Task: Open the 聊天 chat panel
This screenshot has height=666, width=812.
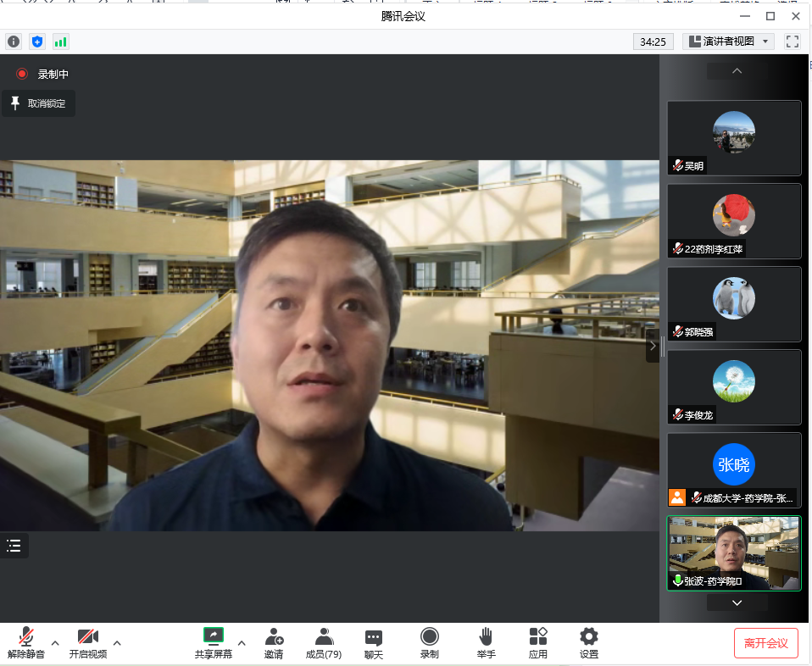Action: coord(374,643)
